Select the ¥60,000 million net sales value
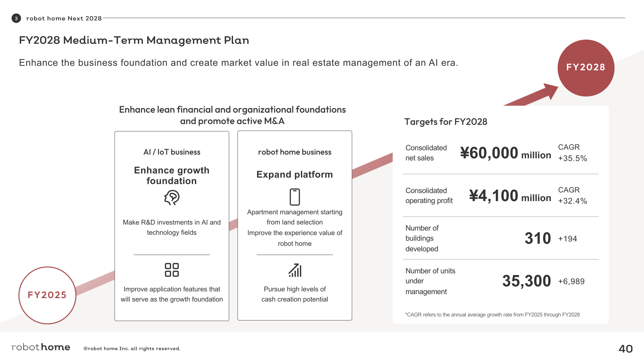This screenshot has width=644, height=362. (x=505, y=153)
